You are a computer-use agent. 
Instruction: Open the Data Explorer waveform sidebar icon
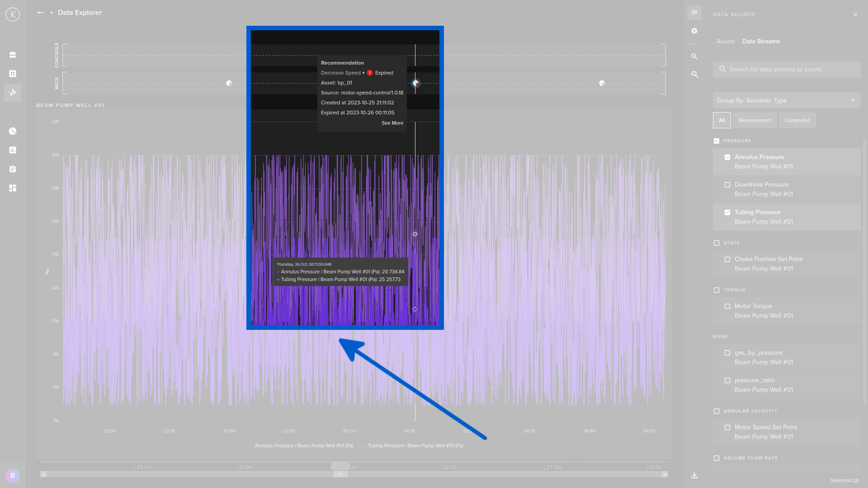coord(13,93)
